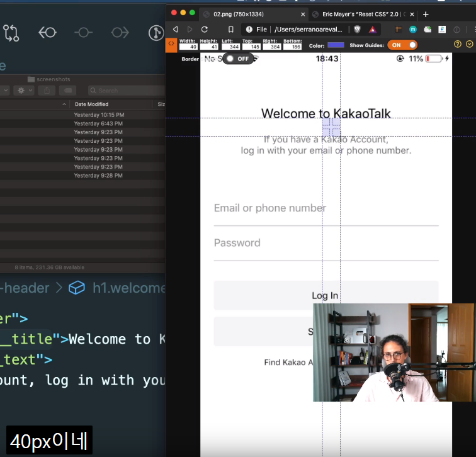Click the white square extension icon in the toolbar

(442, 29)
